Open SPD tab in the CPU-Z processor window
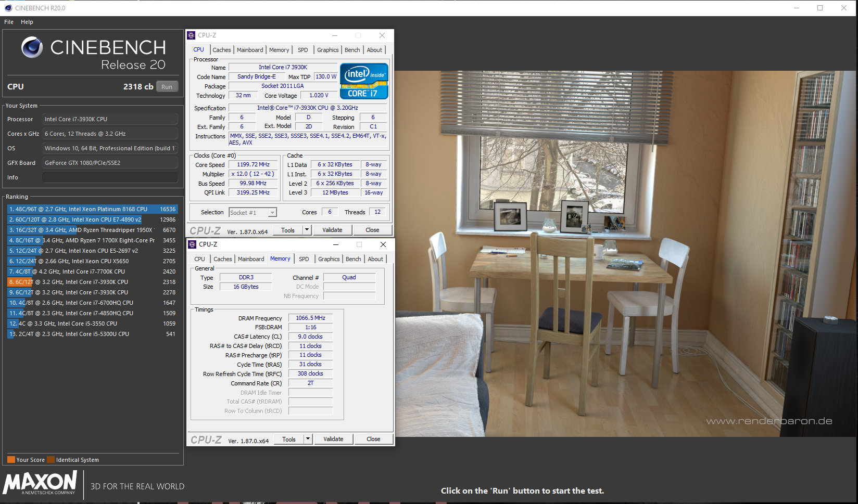858x504 pixels. 303,50
